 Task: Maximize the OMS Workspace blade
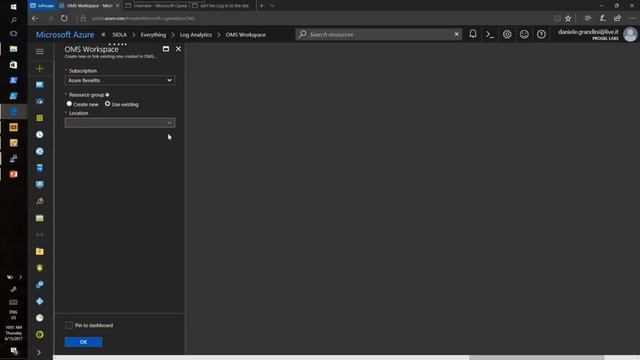(166, 49)
